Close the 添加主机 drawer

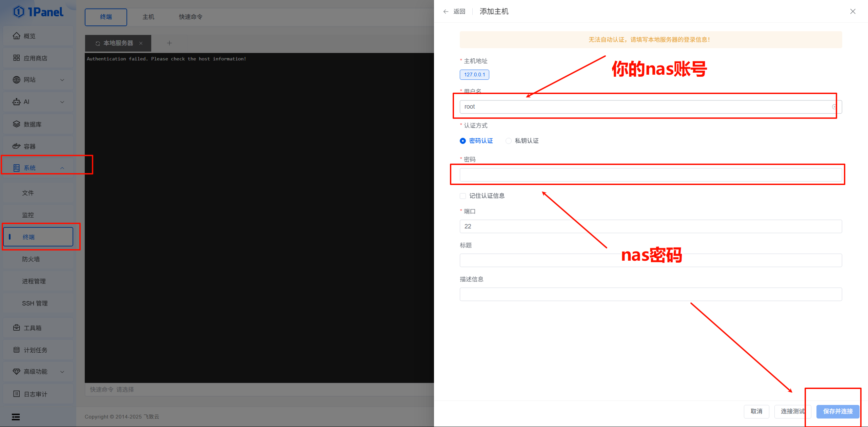coord(853,12)
